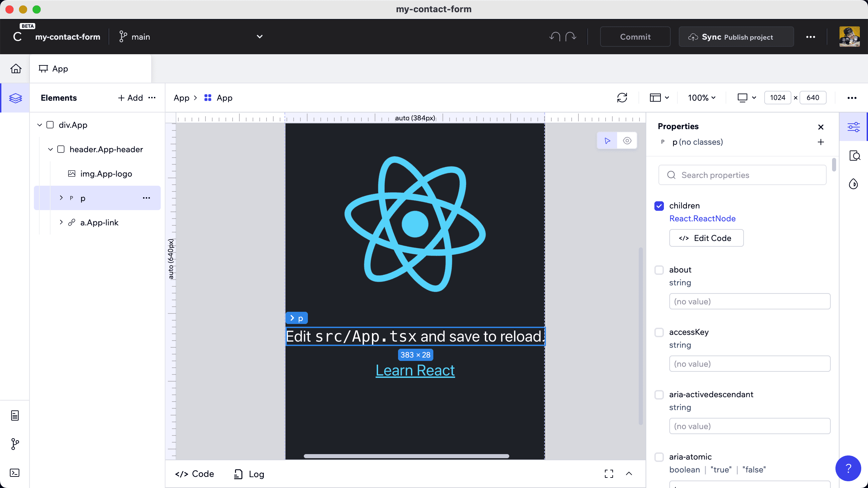The width and height of the screenshot is (868, 488).
Task: Enable the aria-atomic checkbox
Action: click(x=659, y=457)
